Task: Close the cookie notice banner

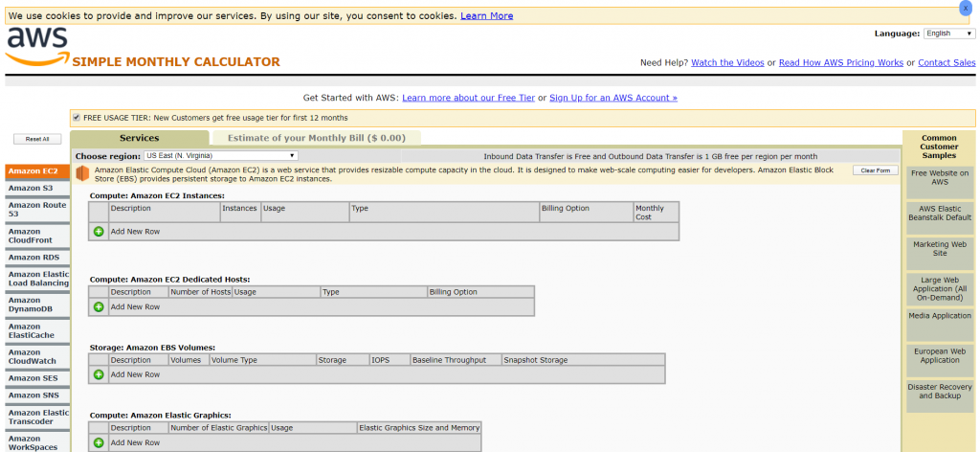Action: point(966,8)
